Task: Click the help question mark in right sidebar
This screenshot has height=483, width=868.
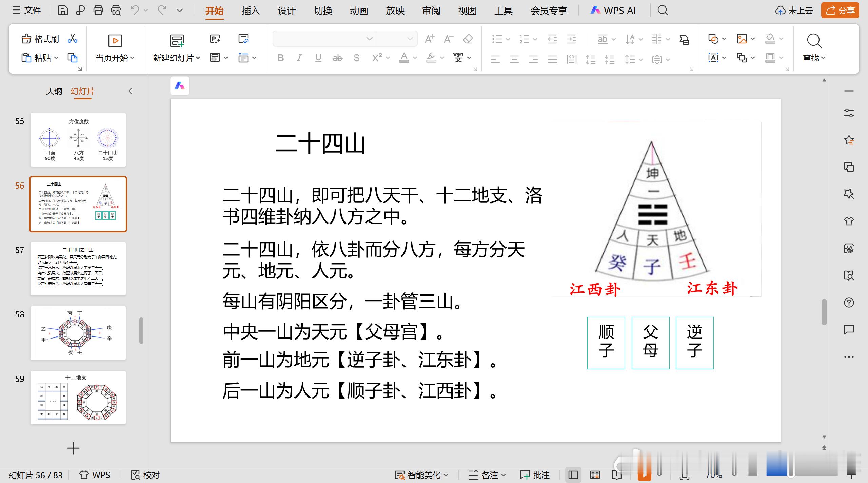Action: point(849,303)
